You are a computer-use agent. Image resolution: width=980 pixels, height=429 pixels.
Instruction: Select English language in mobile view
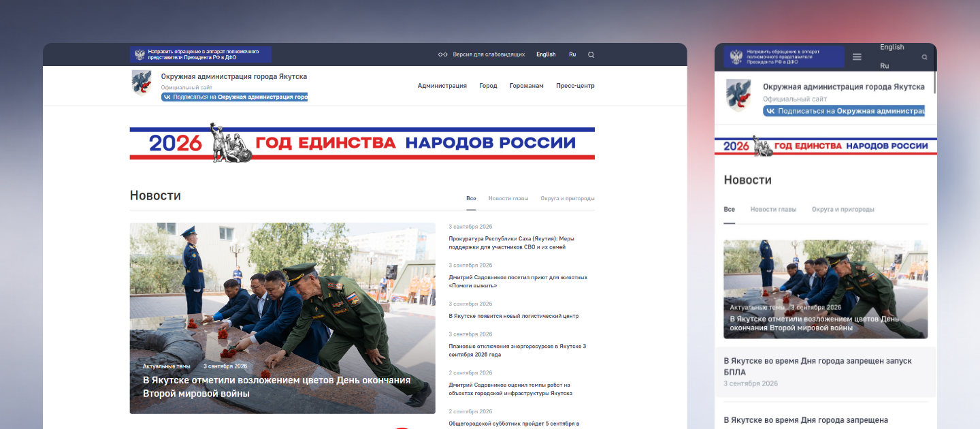pos(892,47)
